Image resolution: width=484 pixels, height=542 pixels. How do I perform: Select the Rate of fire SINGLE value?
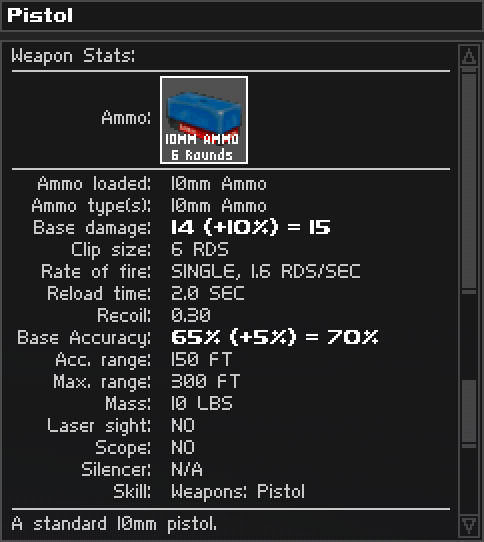[266, 271]
